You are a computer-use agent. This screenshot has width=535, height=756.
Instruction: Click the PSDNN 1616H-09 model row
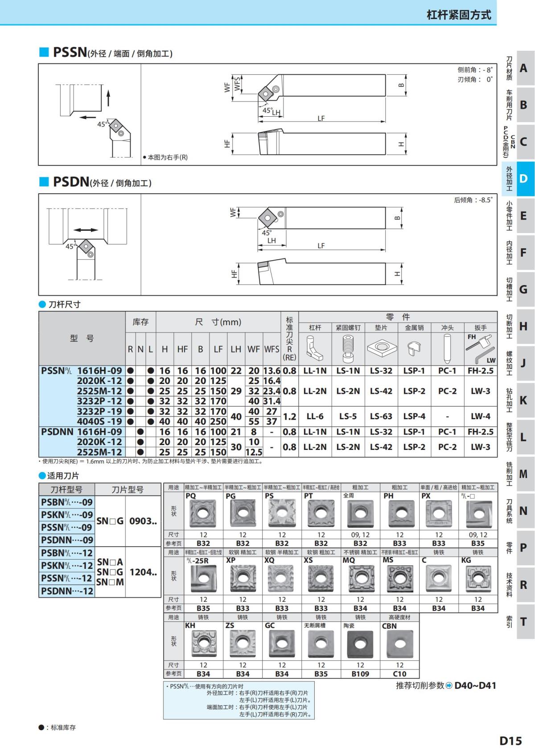[x=82, y=432]
